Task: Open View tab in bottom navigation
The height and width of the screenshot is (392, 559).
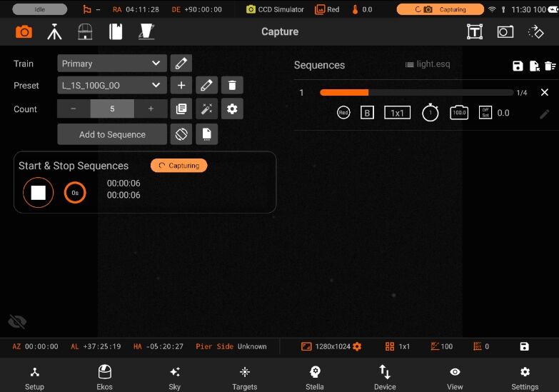Action: tap(455, 378)
